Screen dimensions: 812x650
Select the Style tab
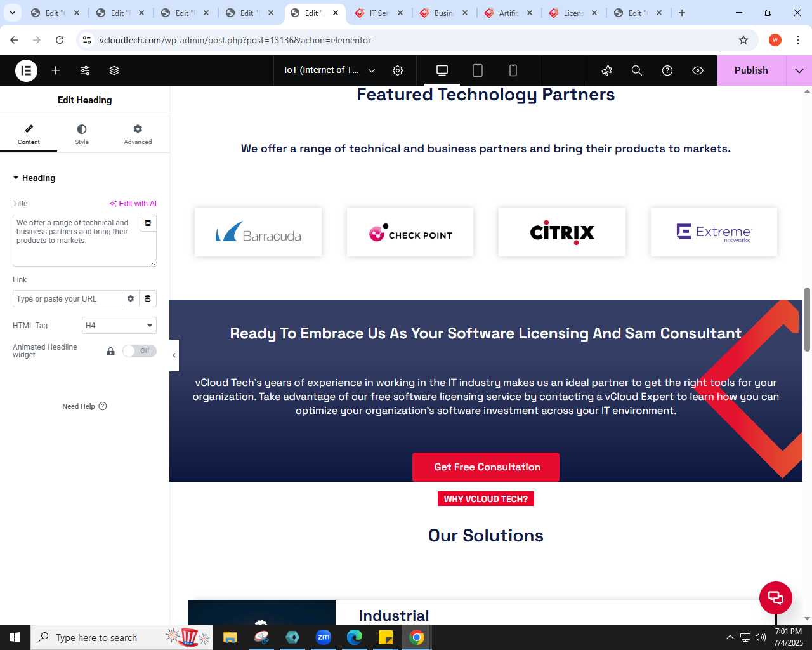(x=82, y=135)
